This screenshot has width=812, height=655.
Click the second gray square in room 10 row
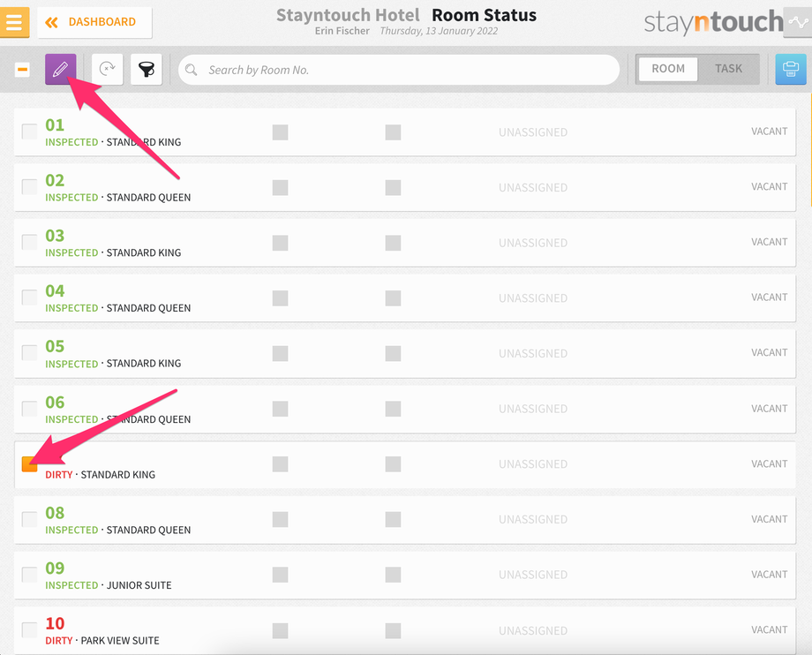tap(393, 630)
